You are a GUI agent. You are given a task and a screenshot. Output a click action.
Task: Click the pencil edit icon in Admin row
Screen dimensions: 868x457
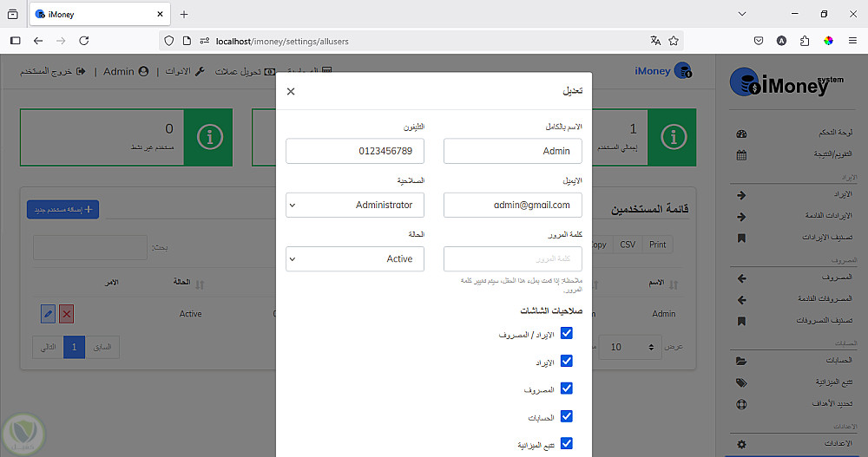[48, 314]
